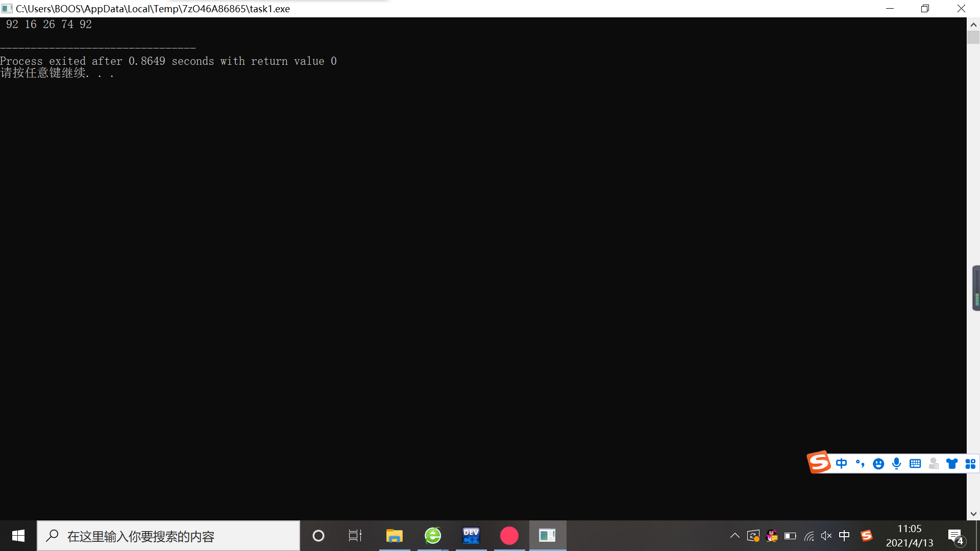Expand hidden system tray icons

click(x=734, y=536)
